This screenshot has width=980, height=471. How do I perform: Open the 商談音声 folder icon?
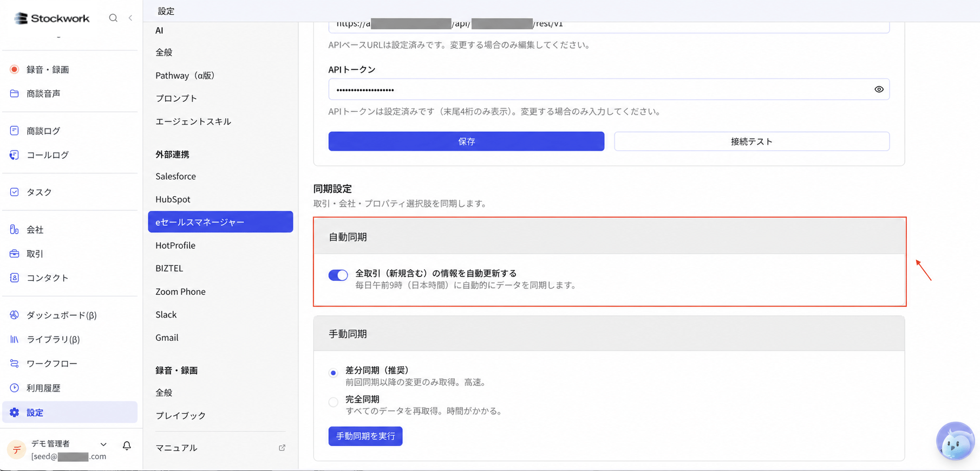[15, 93]
